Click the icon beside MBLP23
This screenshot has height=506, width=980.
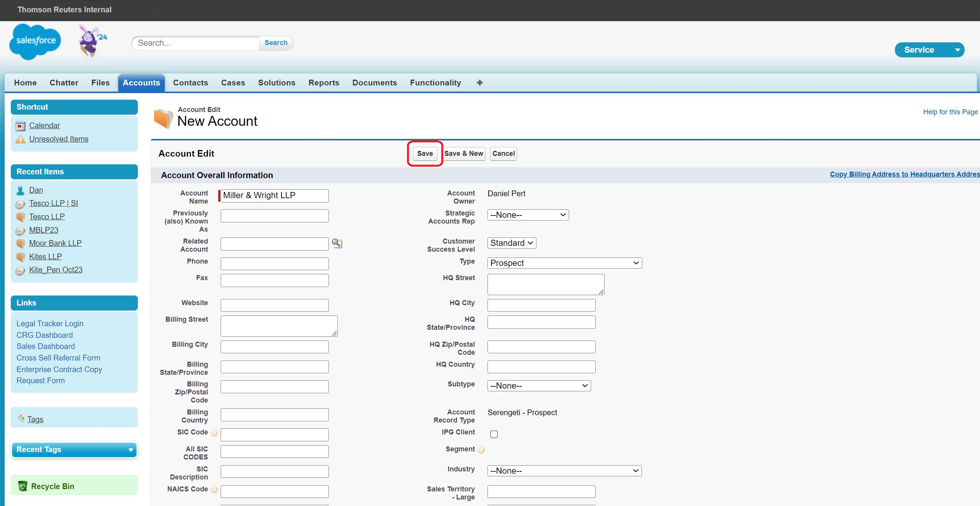pos(20,230)
